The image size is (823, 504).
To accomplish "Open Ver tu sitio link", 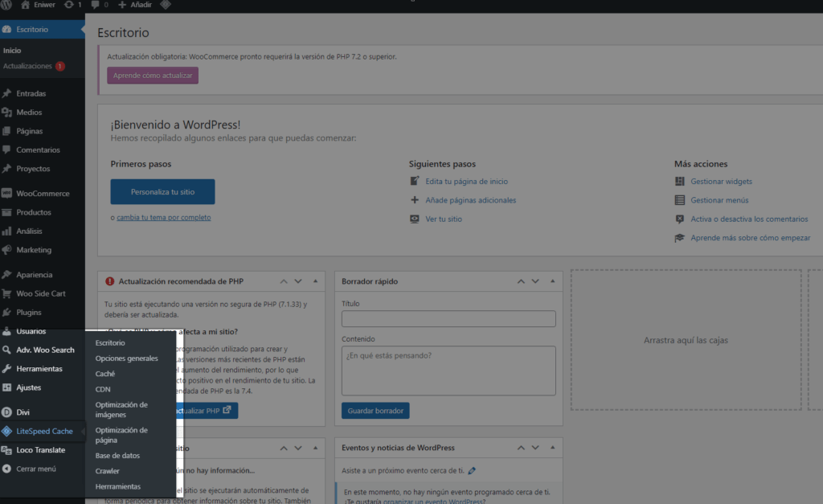I will tap(444, 219).
